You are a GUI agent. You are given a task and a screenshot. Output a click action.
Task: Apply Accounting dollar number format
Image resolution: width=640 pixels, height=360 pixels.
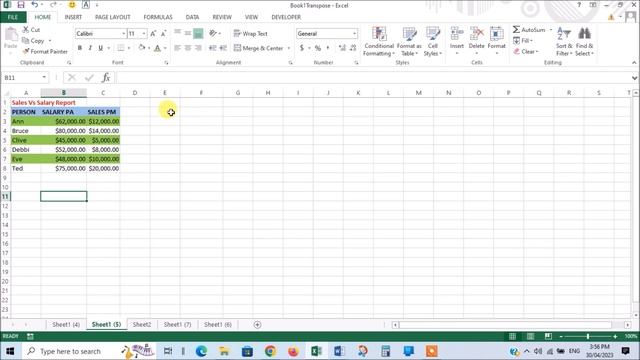click(302, 48)
